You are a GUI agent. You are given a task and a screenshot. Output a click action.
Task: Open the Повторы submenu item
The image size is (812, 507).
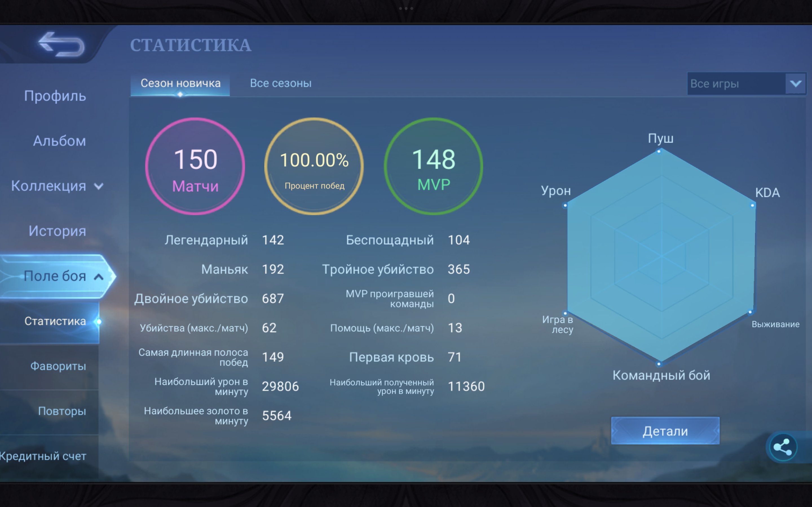point(62,411)
